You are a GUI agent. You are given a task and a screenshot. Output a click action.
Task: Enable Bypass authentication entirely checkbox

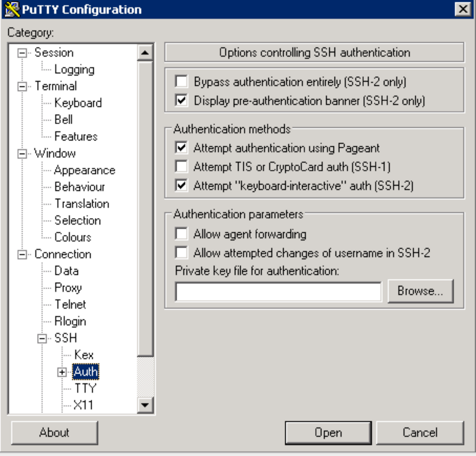[x=181, y=81]
